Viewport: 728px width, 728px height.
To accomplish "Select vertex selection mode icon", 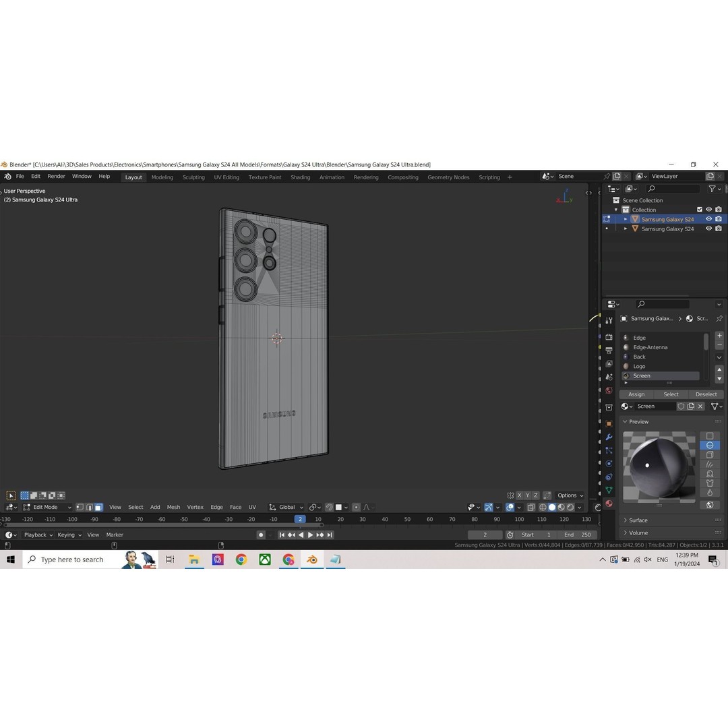I will pyautogui.click(x=80, y=507).
